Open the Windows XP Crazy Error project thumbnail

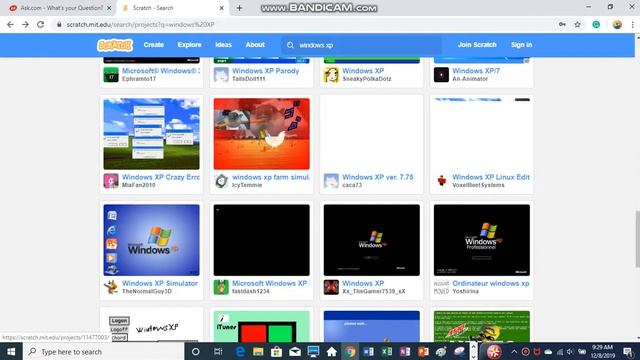point(151,134)
